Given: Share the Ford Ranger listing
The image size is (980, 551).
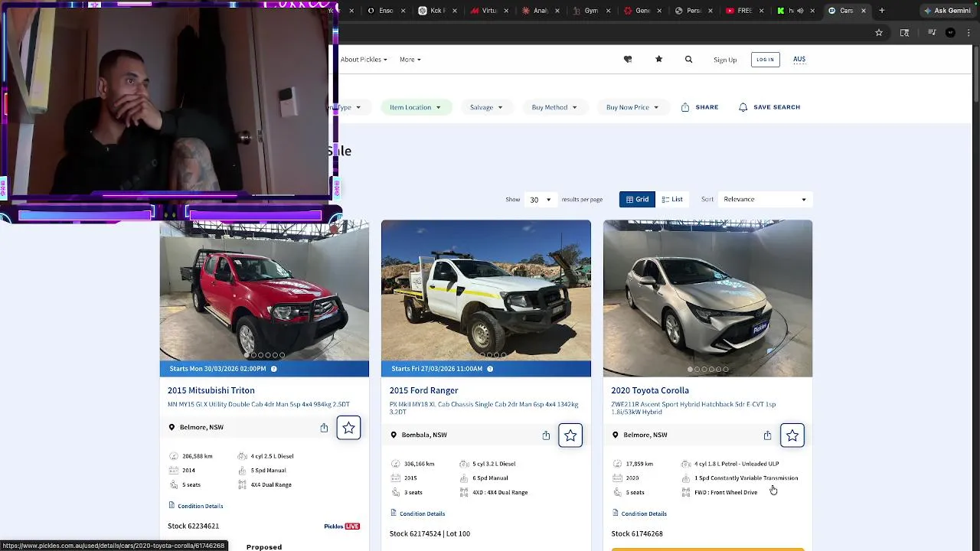Looking at the screenshot, I should point(546,435).
